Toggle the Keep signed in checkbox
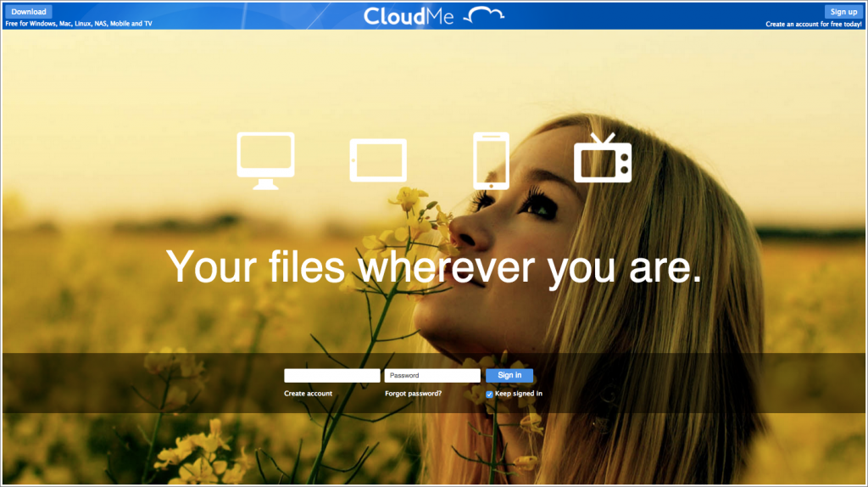The image size is (868, 487). click(x=489, y=395)
